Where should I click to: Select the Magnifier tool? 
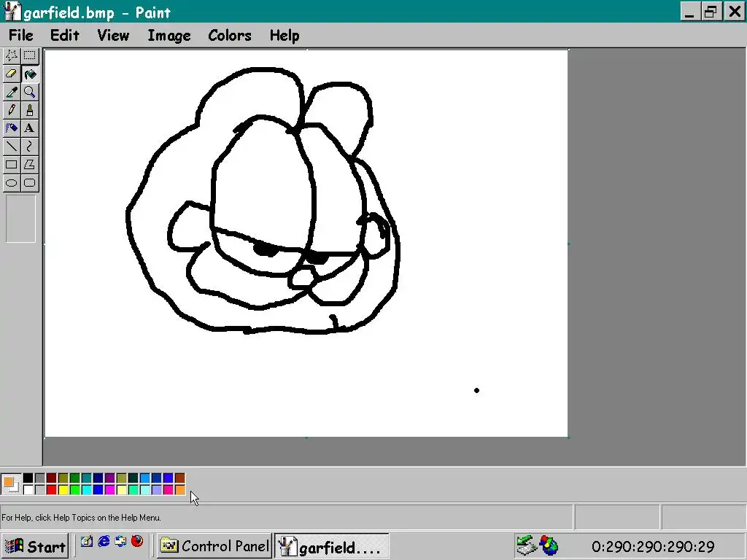point(29,92)
